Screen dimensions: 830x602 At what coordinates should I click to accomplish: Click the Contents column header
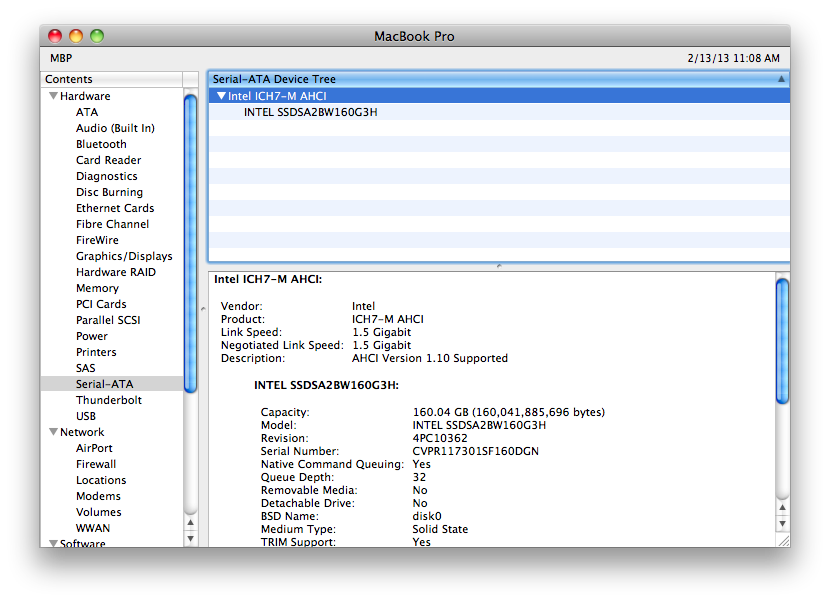click(x=112, y=79)
